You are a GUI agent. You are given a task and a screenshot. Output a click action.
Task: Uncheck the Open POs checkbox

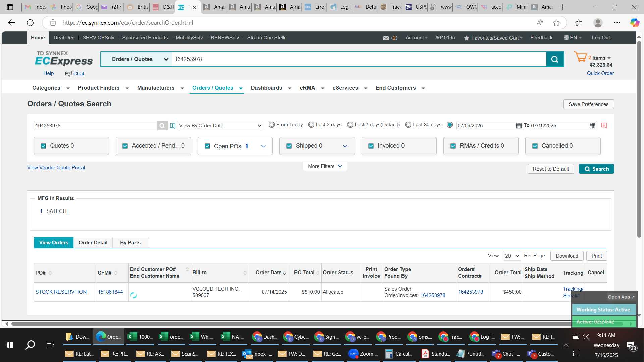(x=207, y=146)
